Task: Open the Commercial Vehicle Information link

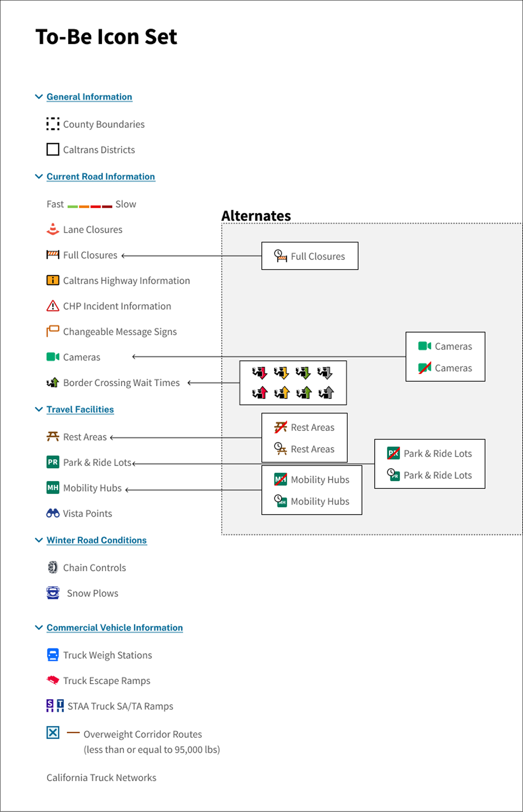Action: (x=115, y=627)
